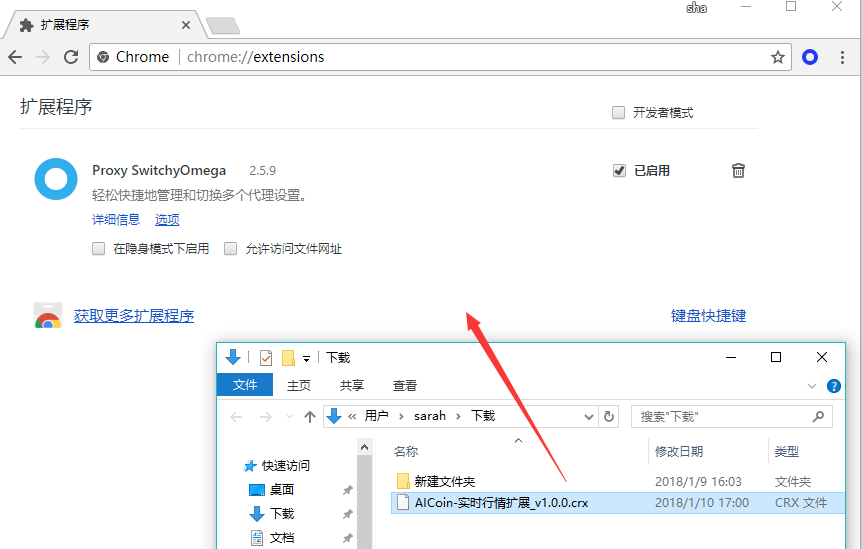Sort by 名称 column header
The image size is (863, 549).
click(406, 452)
